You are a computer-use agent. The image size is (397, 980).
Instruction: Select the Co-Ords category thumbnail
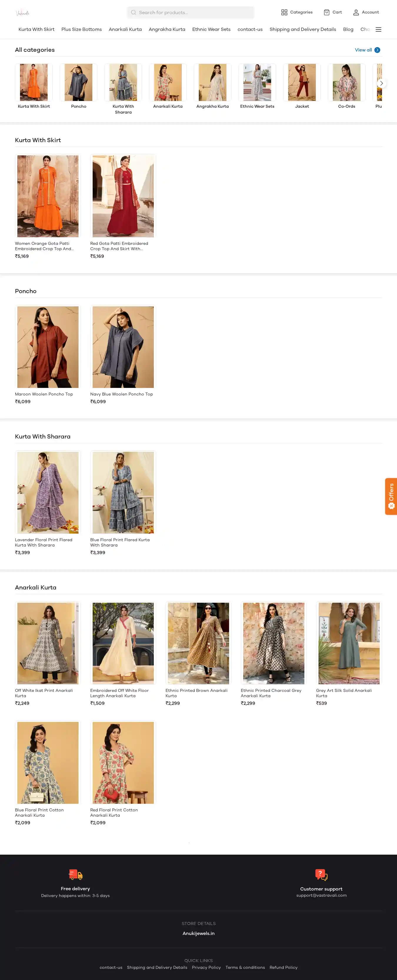(x=346, y=83)
